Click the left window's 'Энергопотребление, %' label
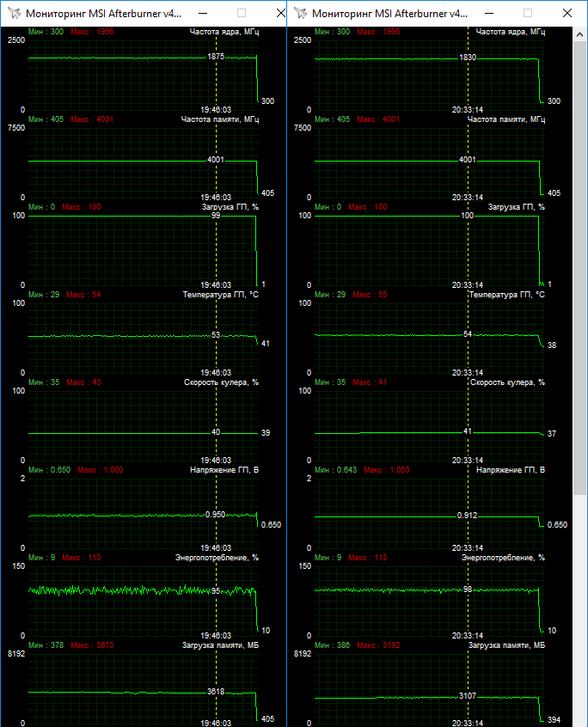Viewport: 588px width, 727px height. (x=217, y=558)
